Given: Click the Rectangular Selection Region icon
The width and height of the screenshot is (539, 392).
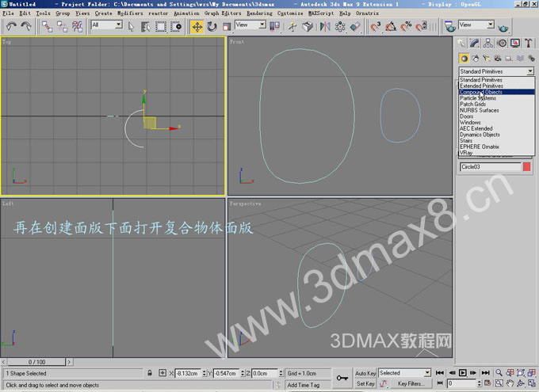Looking at the screenshot, I should [161, 26].
